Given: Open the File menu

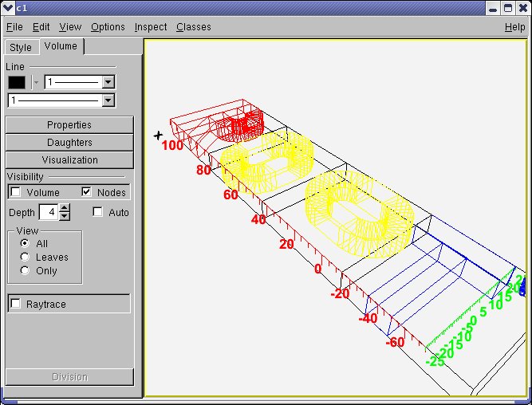Looking at the screenshot, I should [x=14, y=27].
